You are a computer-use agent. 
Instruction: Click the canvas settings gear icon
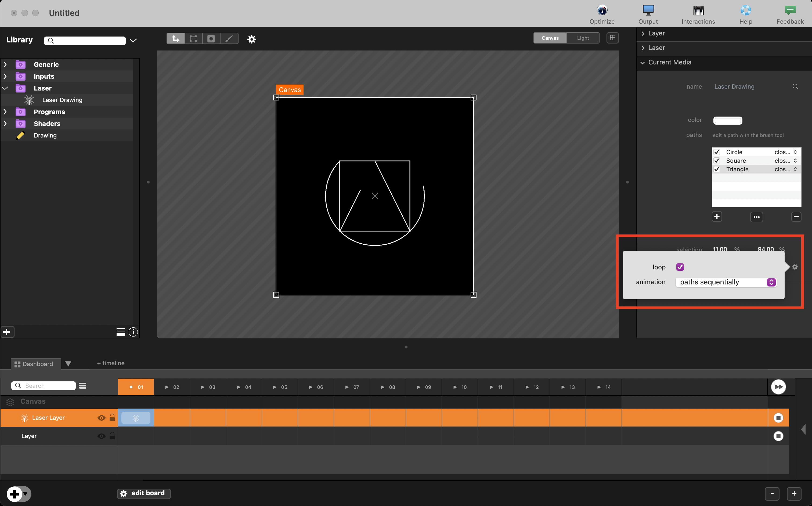click(x=251, y=39)
